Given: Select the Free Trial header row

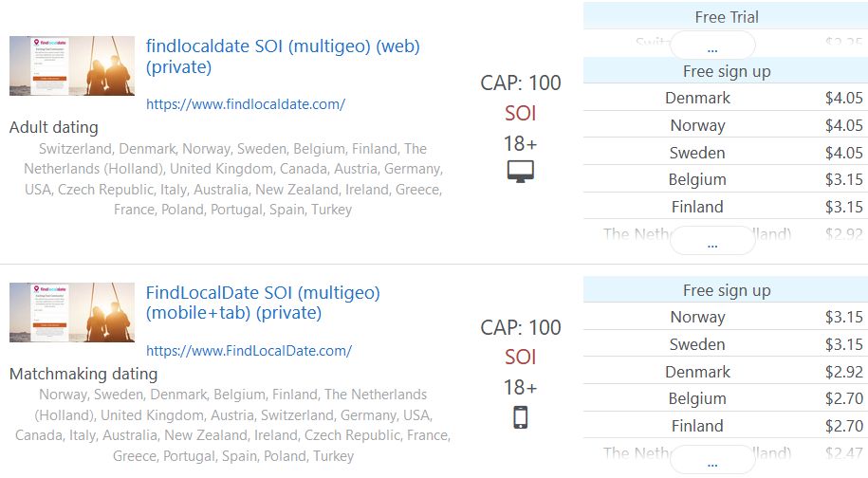Looking at the screenshot, I should tap(726, 16).
